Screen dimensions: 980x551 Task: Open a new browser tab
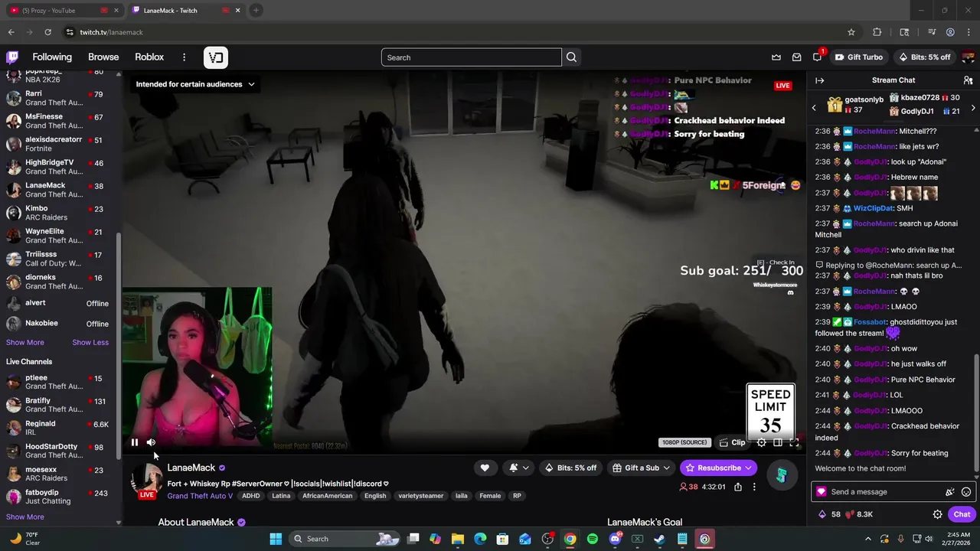(x=256, y=11)
